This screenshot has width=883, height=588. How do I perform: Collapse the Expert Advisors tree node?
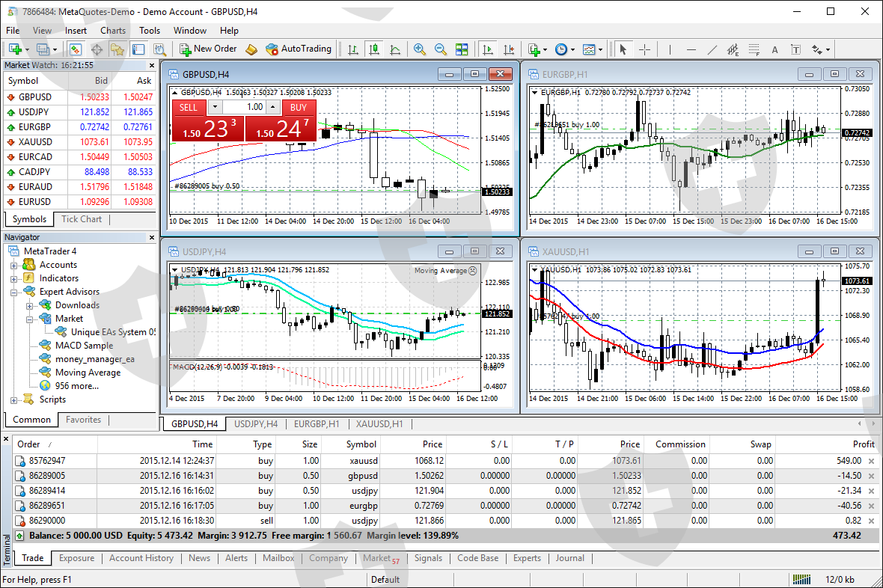(x=13, y=292)
